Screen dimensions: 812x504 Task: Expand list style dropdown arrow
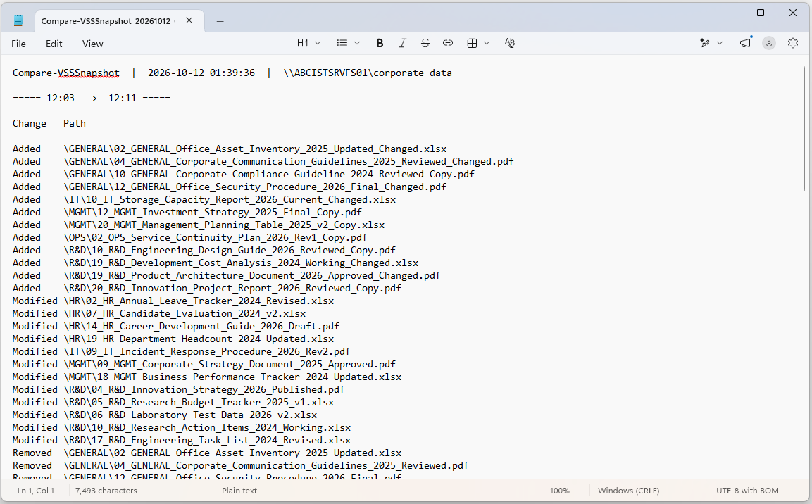tap(357, 43)
